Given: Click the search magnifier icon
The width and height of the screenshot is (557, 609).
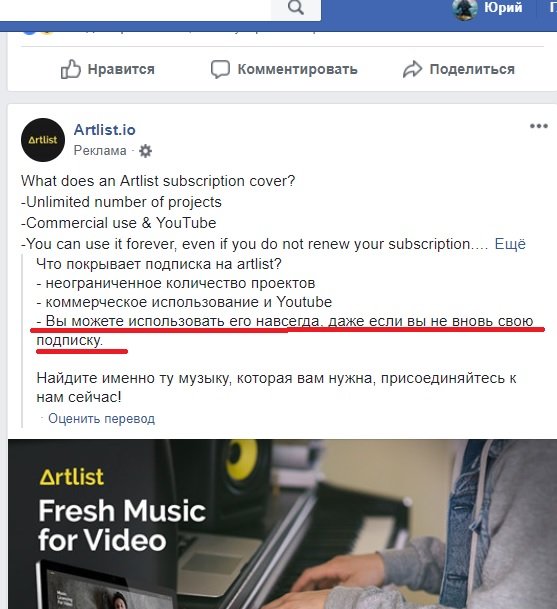Looking at the screenshot, I should pyautogui.click(x=296, y=7).
